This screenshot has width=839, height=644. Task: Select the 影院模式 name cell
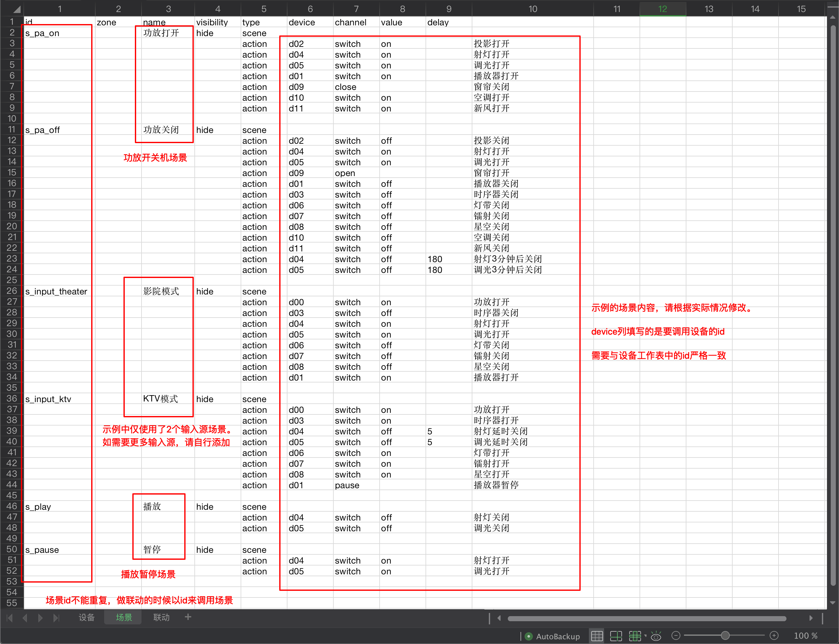click(x=168, y=291)
